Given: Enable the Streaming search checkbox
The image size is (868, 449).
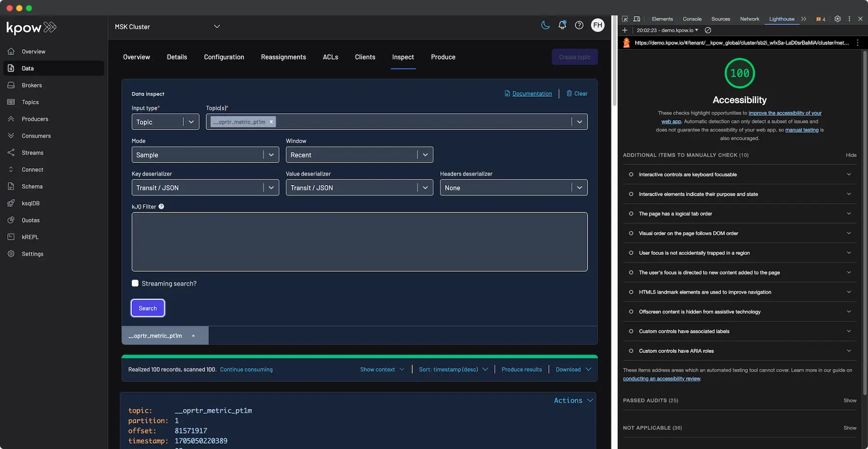Looking at the screenshot, I should (x=135, y=283).
